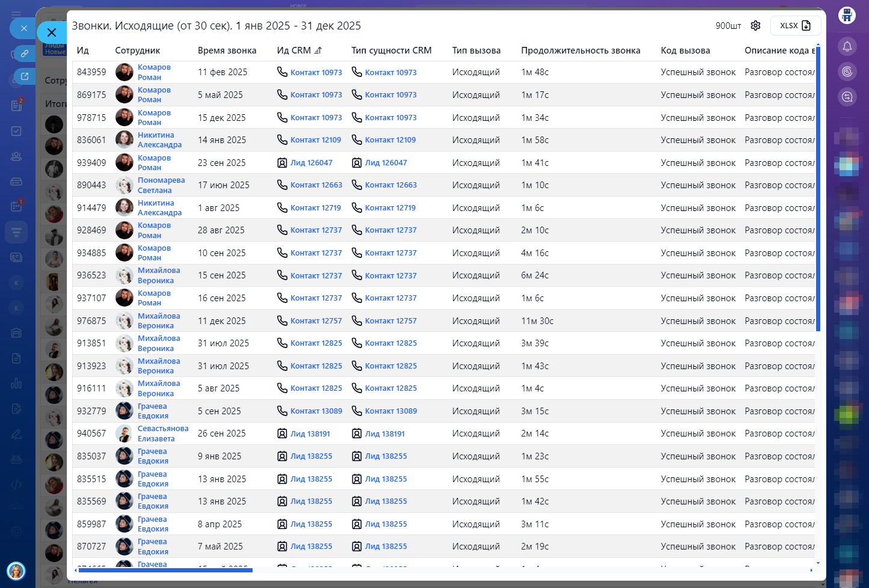Open user profile avatar at bottom left
The width and height of the screenshot is (869, 588).
coord(16,571)
